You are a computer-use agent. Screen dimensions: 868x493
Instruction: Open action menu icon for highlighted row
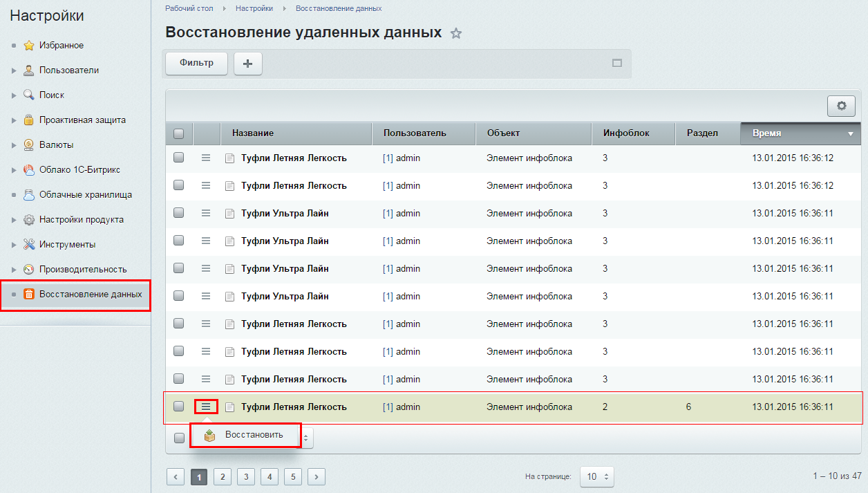tap(206, 407)
